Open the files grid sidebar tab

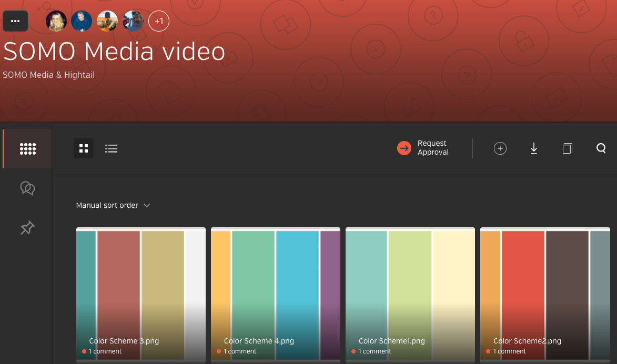tap(27, 148)
